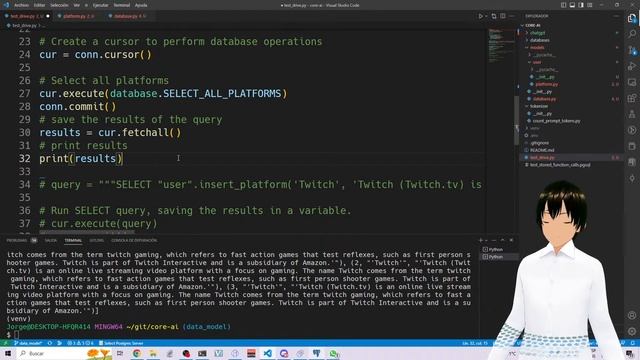Click the Synchronize Changes icon in status bar
640x360 pixels.
click(x=50, y=343)
